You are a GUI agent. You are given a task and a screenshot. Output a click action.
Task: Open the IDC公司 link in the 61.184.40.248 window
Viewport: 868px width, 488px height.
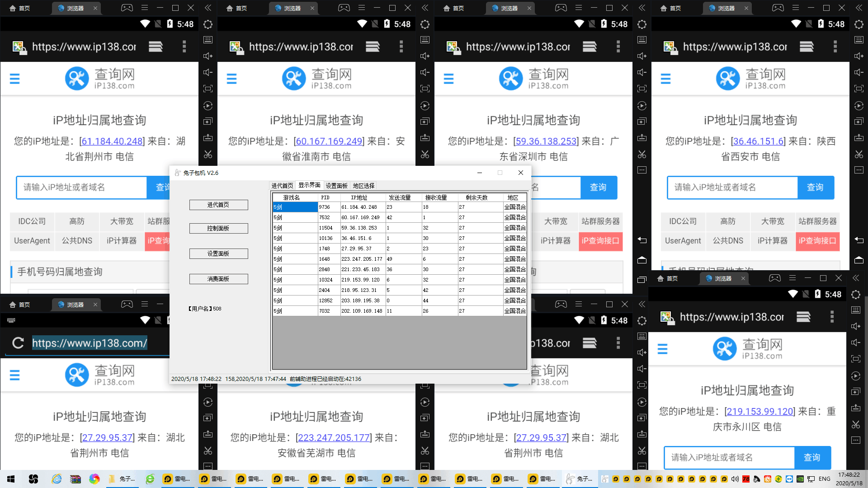pos(32,221)
